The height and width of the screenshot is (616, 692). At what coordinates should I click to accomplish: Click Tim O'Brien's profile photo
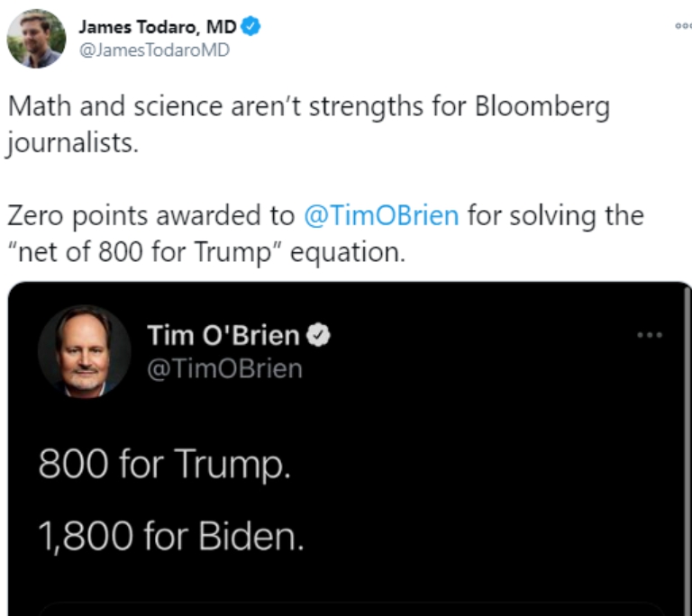[85, 352]
